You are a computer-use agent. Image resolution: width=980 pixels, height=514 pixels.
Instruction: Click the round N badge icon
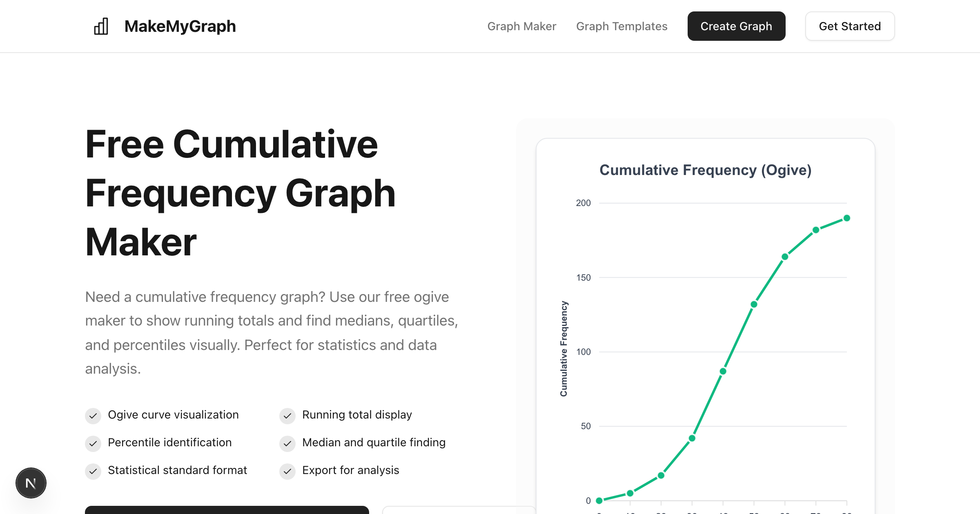tap(31, 483)
